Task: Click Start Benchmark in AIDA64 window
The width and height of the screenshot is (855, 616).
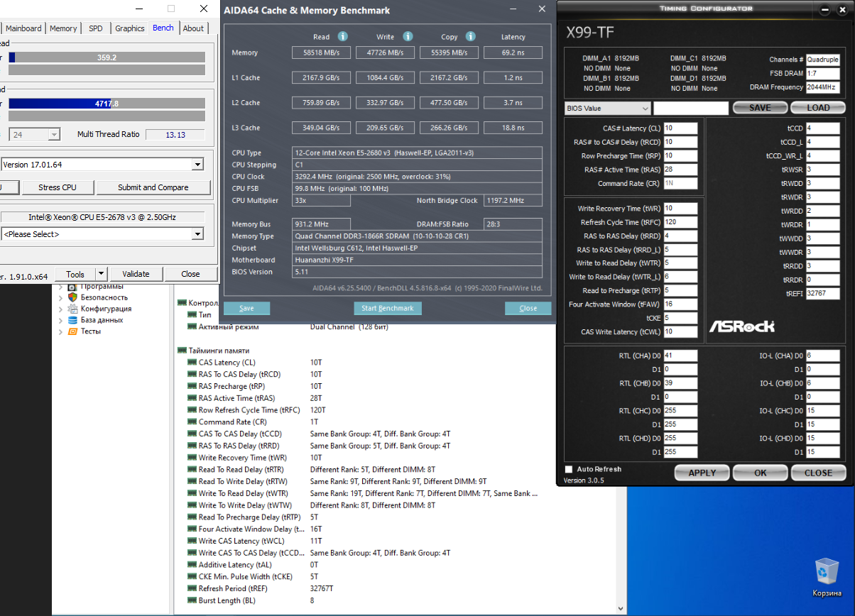Action: coord(388,308)
